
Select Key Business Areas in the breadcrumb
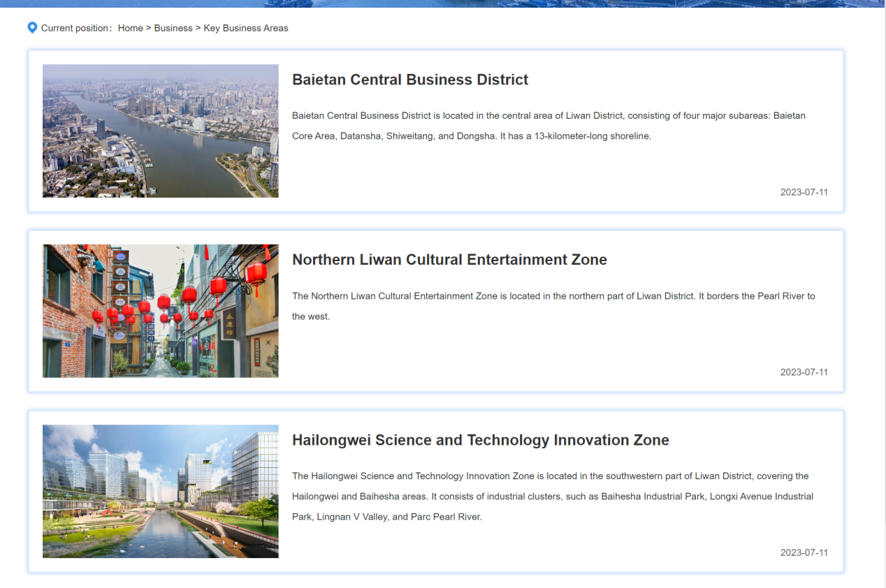[x=246, y=28]
